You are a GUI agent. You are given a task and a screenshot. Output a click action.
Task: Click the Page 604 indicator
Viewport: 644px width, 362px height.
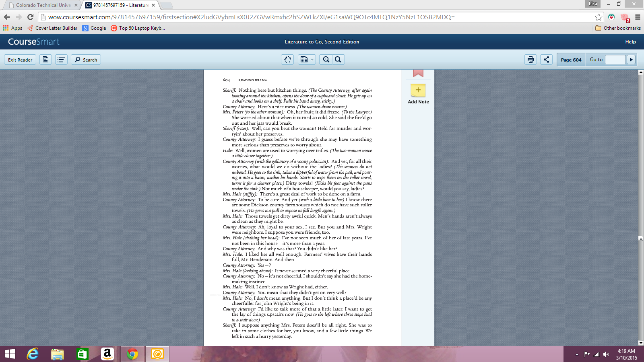click(571, 60)
